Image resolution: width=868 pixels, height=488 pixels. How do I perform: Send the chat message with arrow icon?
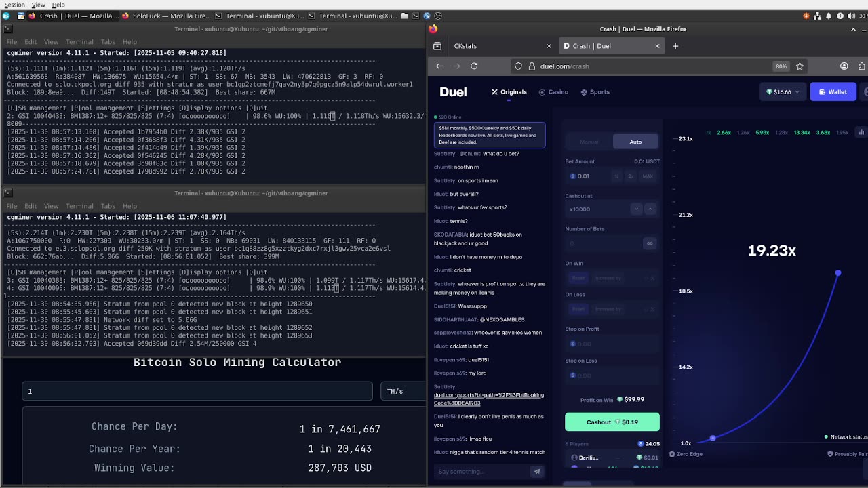pos(536,471)
